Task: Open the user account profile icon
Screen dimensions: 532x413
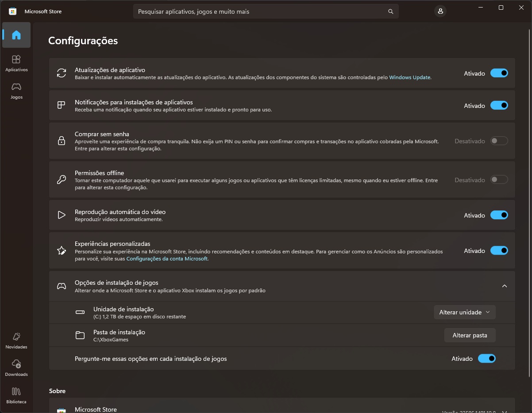Action: tap(440, 11)
